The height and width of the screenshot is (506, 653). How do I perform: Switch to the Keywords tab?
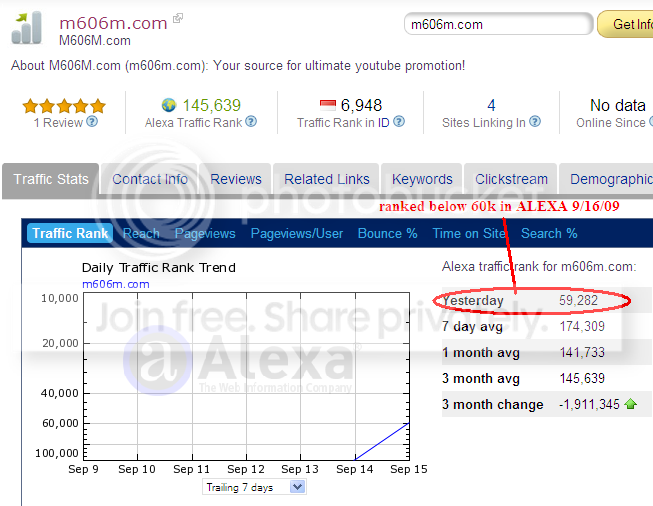[422, 179]
